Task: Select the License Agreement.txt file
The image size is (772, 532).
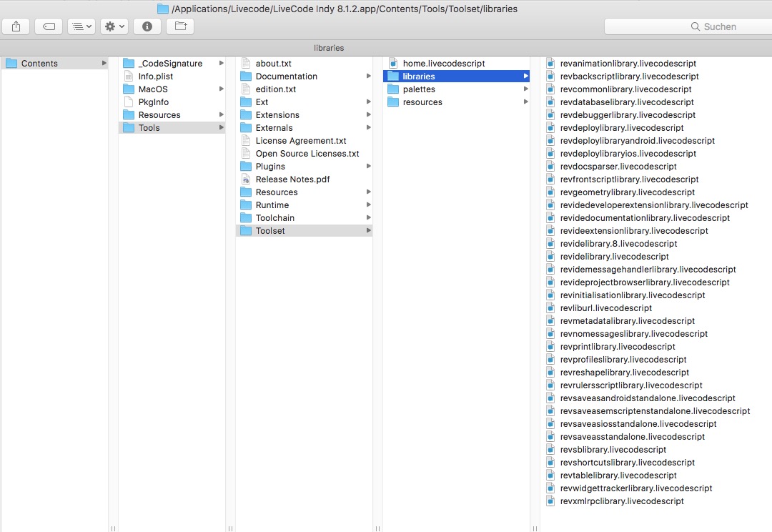Action: (300, 141)
